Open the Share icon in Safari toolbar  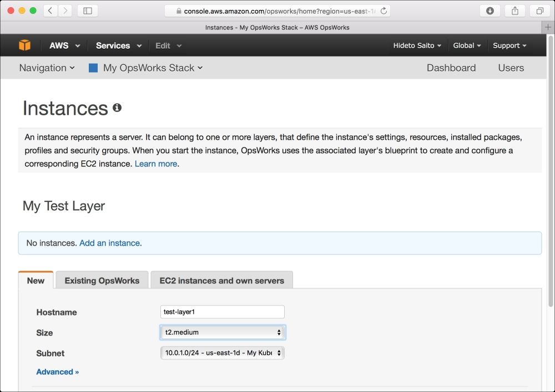(515, 11)
